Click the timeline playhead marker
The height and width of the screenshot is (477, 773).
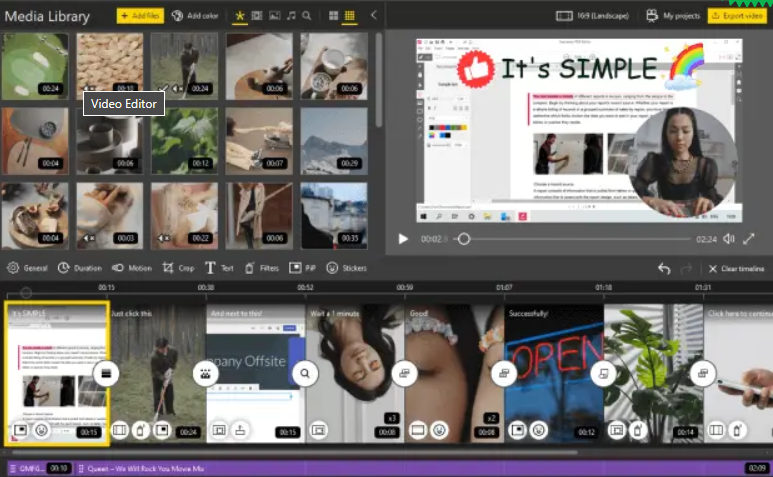pos(26,293)
